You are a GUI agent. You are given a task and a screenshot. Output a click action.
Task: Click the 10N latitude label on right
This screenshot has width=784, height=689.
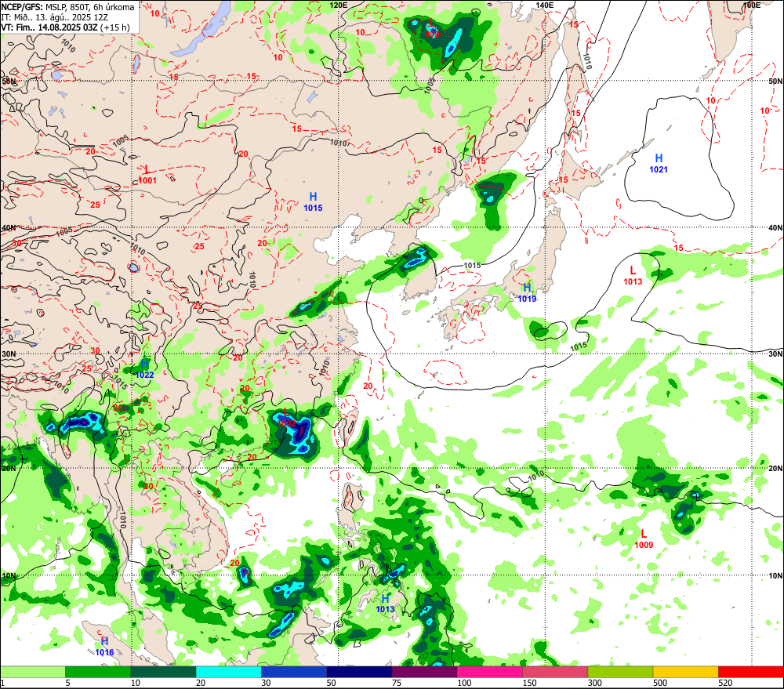coord(775,576)
